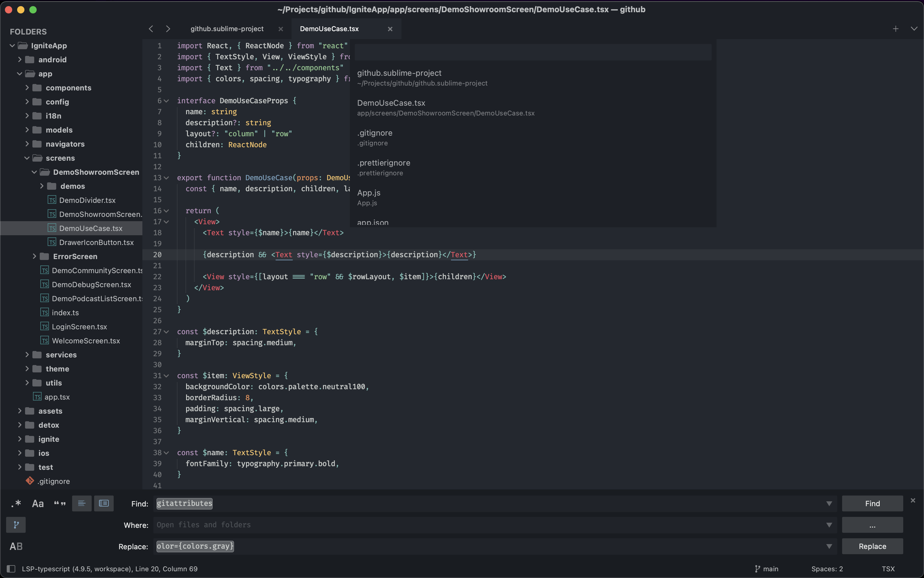Add new tab with plus icon
The width and height of the screenshot is (924, 578).
(x=895, y=29)
